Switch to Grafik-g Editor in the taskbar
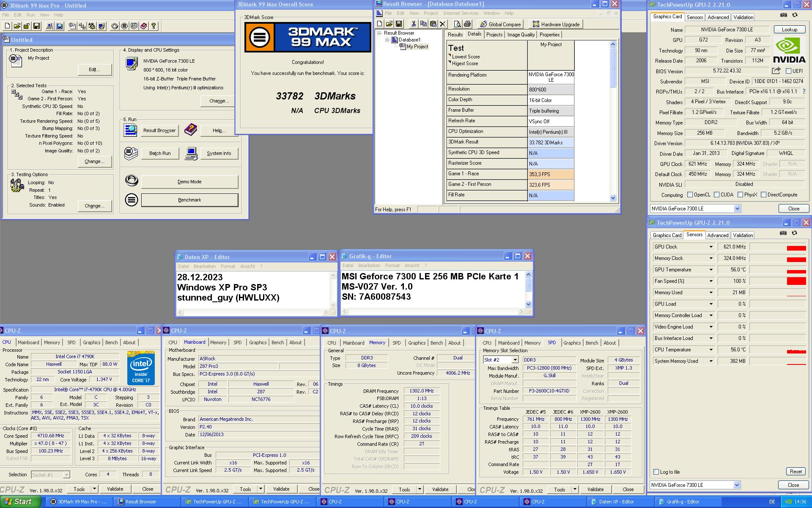The width and height of the screenshot is (812, 508). pyautogui.click(x=689, y=502)
